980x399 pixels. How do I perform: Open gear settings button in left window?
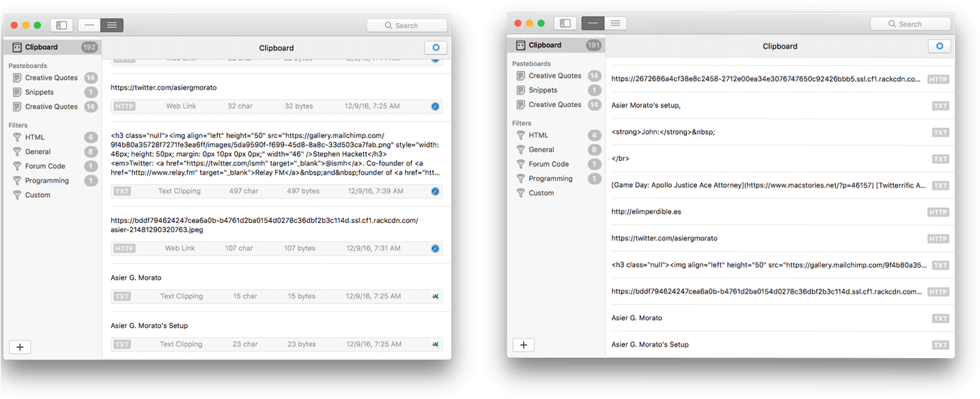pos(435,47)
